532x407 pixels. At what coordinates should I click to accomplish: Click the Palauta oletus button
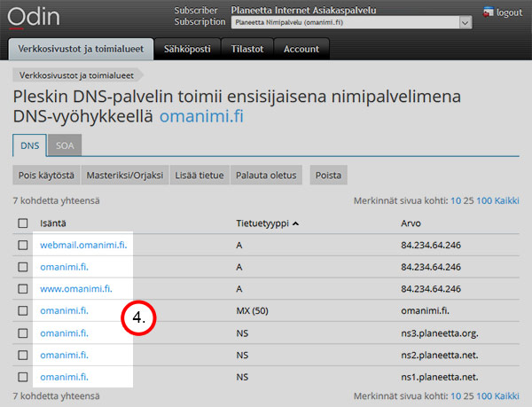coord(266,175)
